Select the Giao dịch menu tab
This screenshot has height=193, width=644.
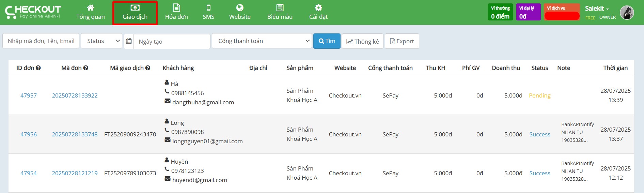(x=135, y=13)
